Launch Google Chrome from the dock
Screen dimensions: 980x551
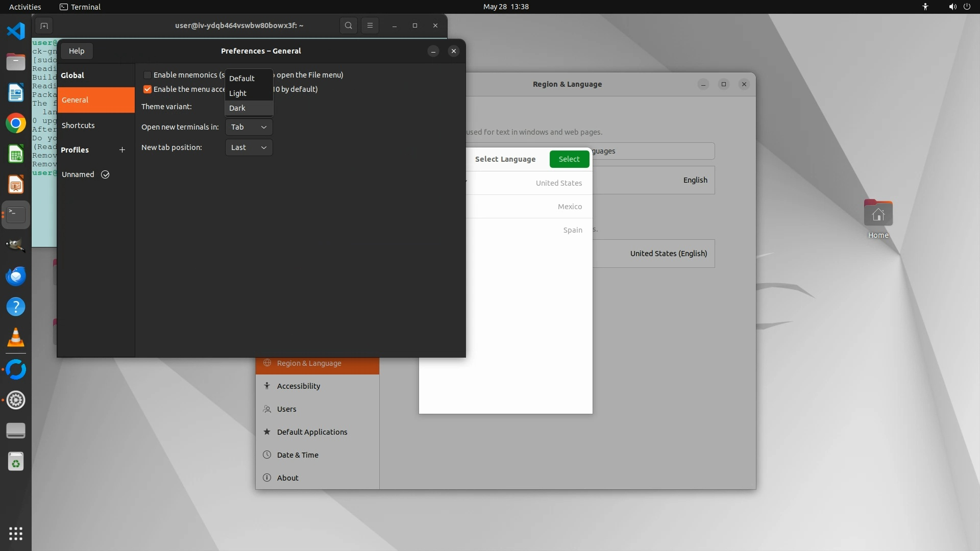coord(16,123)
